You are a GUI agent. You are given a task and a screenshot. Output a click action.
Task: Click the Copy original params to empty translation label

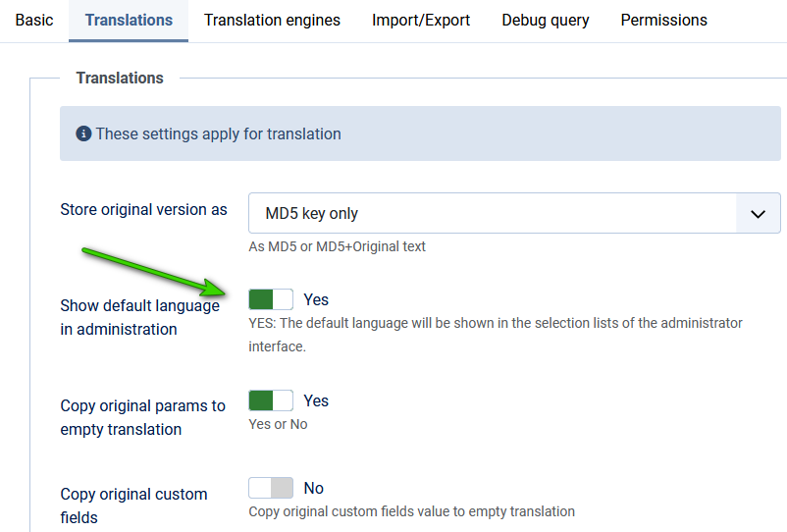click(x=142, y=417)
